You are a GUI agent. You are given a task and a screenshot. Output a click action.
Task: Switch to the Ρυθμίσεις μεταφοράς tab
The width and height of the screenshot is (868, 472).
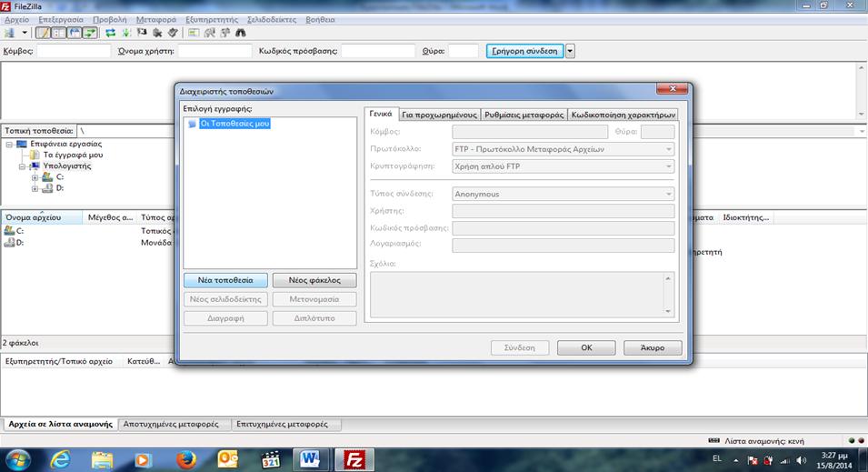pyautogui.click(x=524, y=115)
